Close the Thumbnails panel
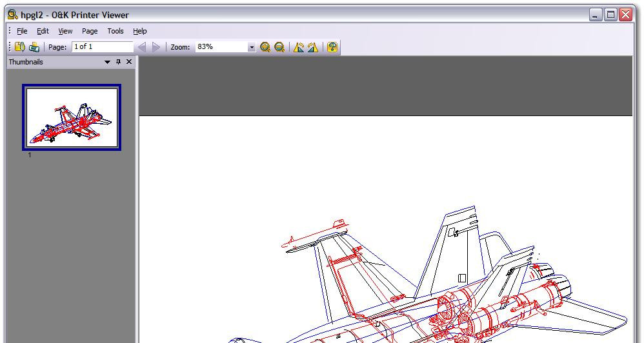 point(129,61)
